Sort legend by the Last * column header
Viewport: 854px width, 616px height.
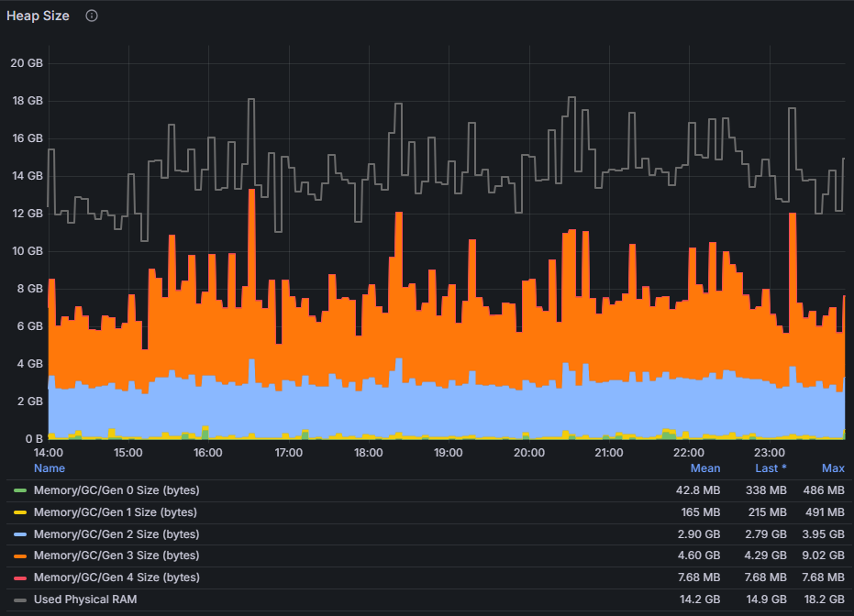pyautogui.click(x=771, y=468)
